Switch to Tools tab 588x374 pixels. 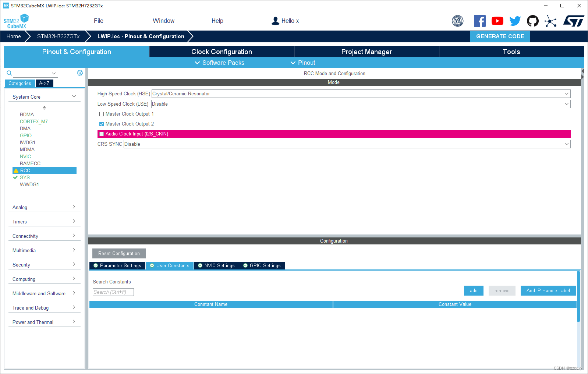tap(511, 52)
